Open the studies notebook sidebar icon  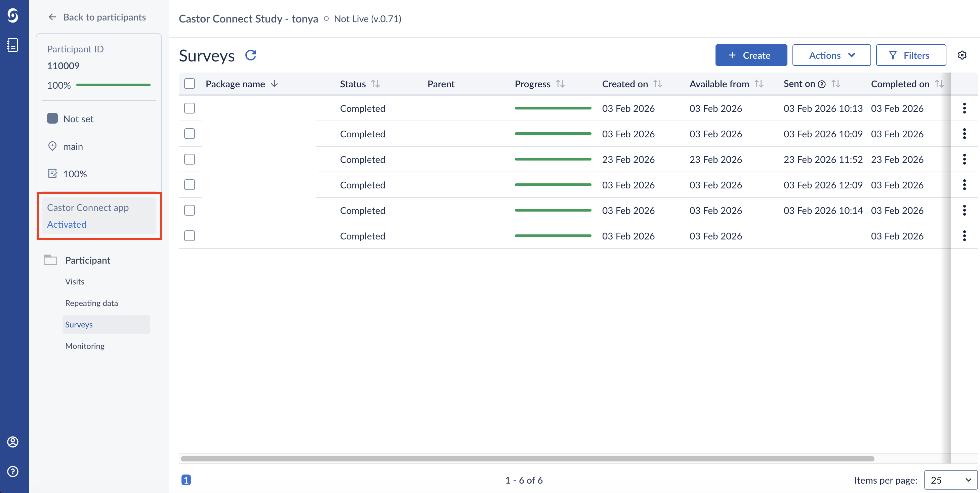(13, 45)
